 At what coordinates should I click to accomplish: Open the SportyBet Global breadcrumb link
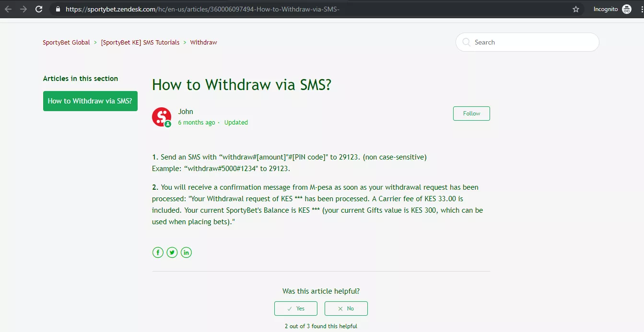[66, 42]
